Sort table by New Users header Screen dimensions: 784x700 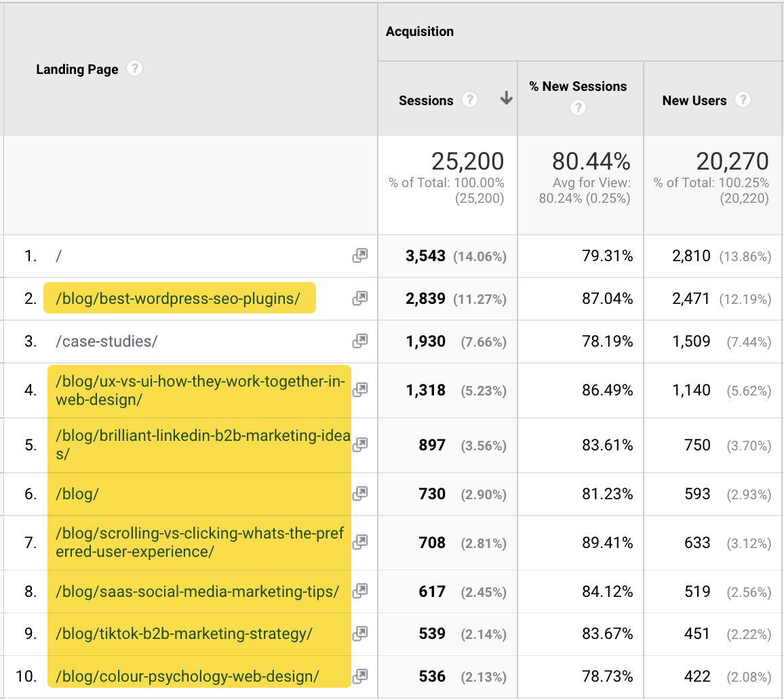coord(694,100)
